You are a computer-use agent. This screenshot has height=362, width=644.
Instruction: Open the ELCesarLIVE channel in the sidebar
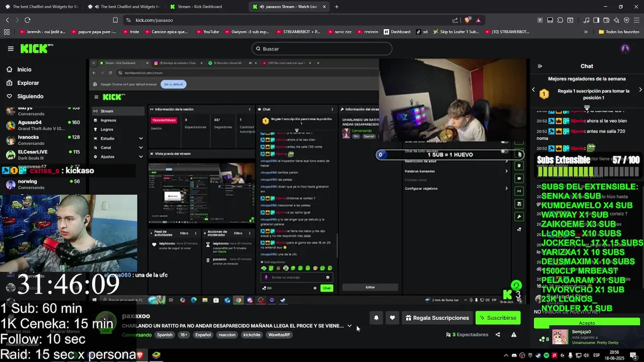[x=43, y=154]
